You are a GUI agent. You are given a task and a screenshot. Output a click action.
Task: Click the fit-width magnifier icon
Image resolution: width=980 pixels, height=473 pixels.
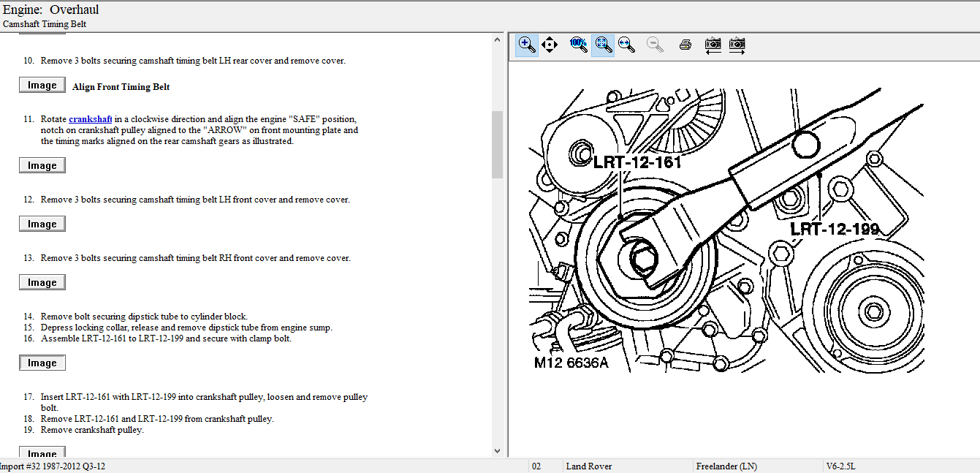coord(626,45)
